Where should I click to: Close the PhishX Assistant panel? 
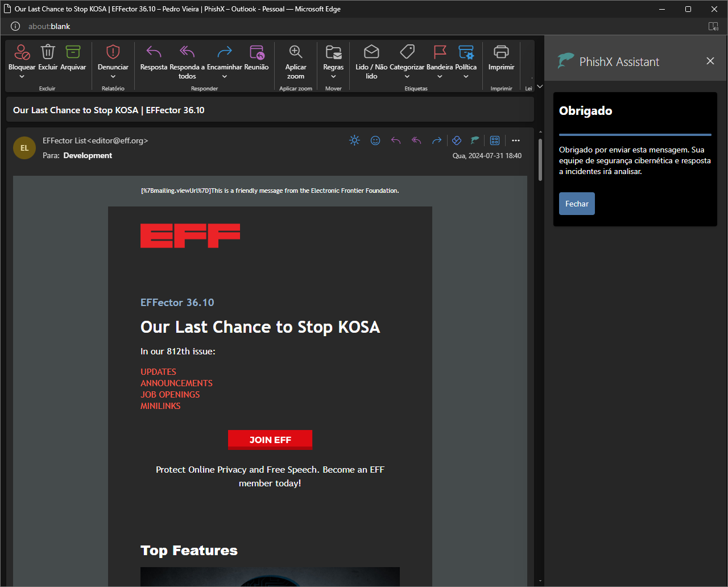pyautogui.click(x=710, y=61)
